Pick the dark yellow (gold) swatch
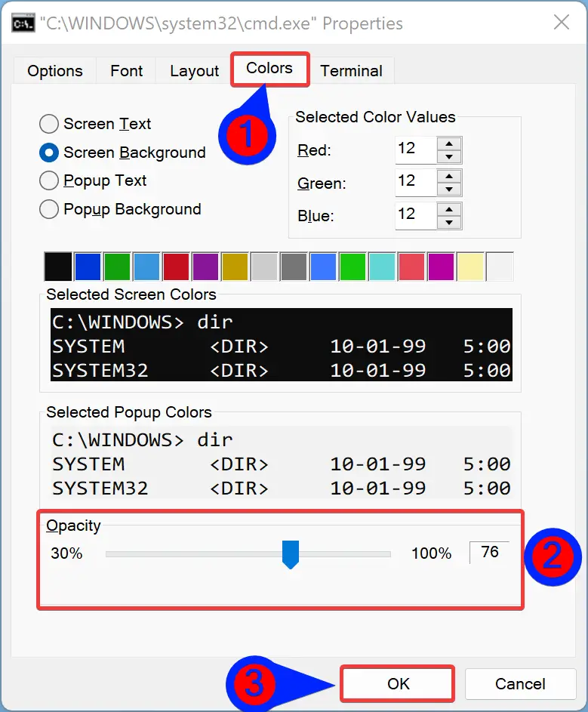Screen dimensions: 588x712 coord(235,267)
